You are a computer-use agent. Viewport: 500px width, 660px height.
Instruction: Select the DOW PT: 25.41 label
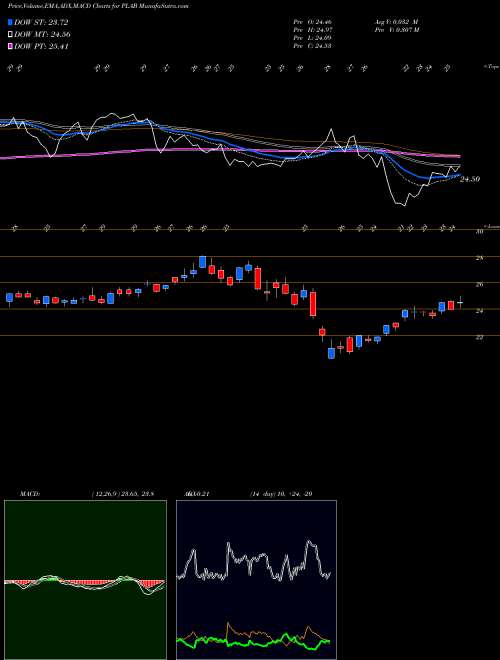(41, 46)
